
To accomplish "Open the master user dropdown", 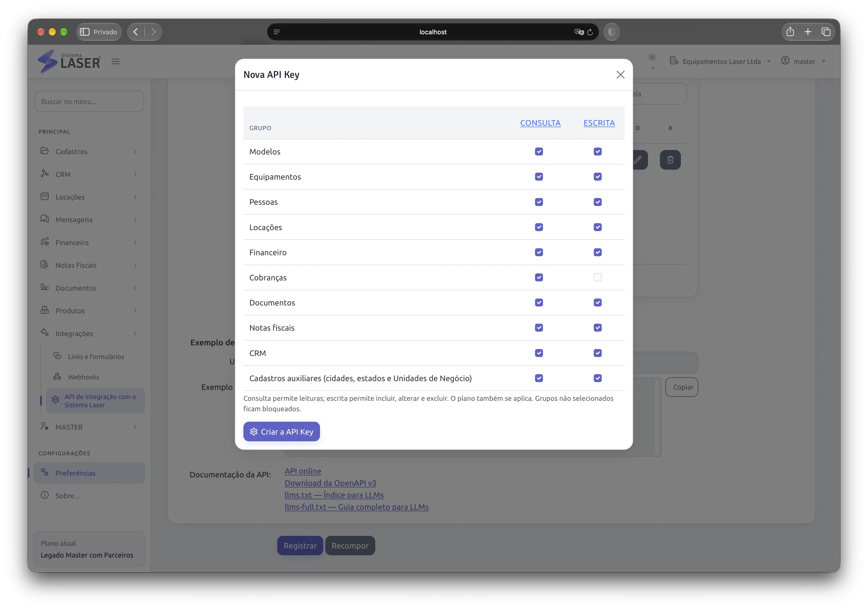I will (x=803, y=61).
